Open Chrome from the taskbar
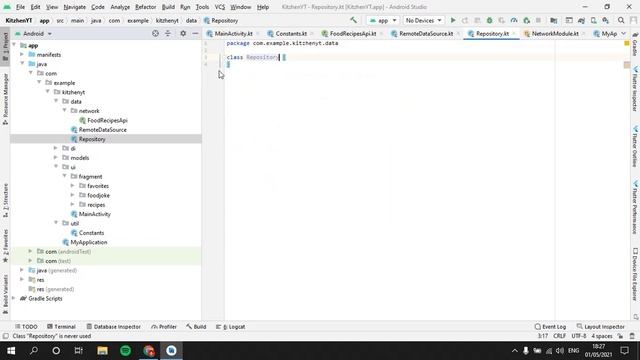 tap(149, 351)
